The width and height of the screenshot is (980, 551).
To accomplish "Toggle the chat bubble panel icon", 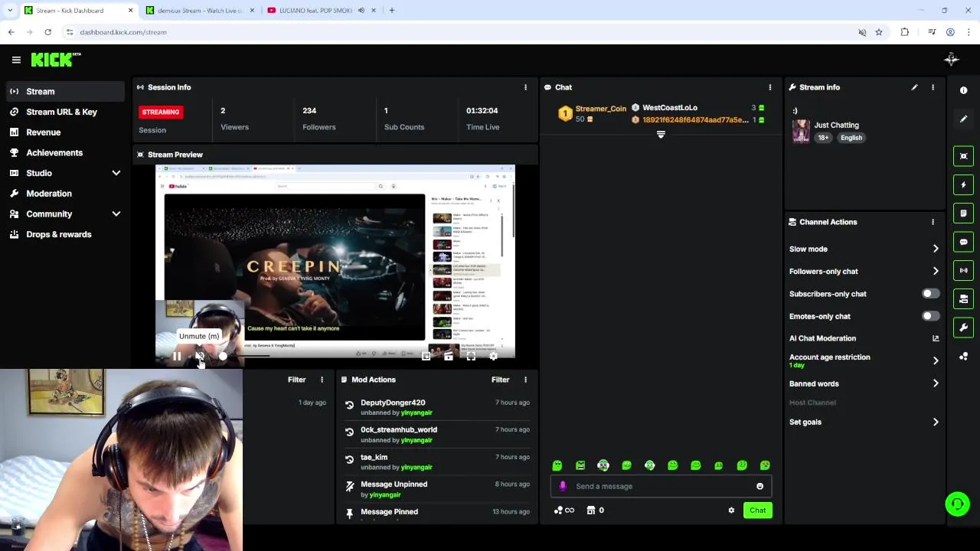I will pyautogui.click(x=964, y=242).
